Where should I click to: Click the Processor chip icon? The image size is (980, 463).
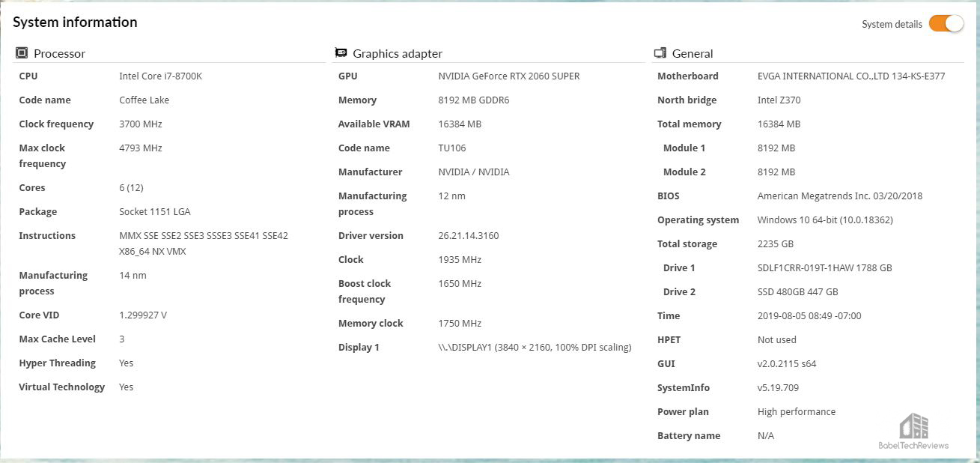[22, 53]
